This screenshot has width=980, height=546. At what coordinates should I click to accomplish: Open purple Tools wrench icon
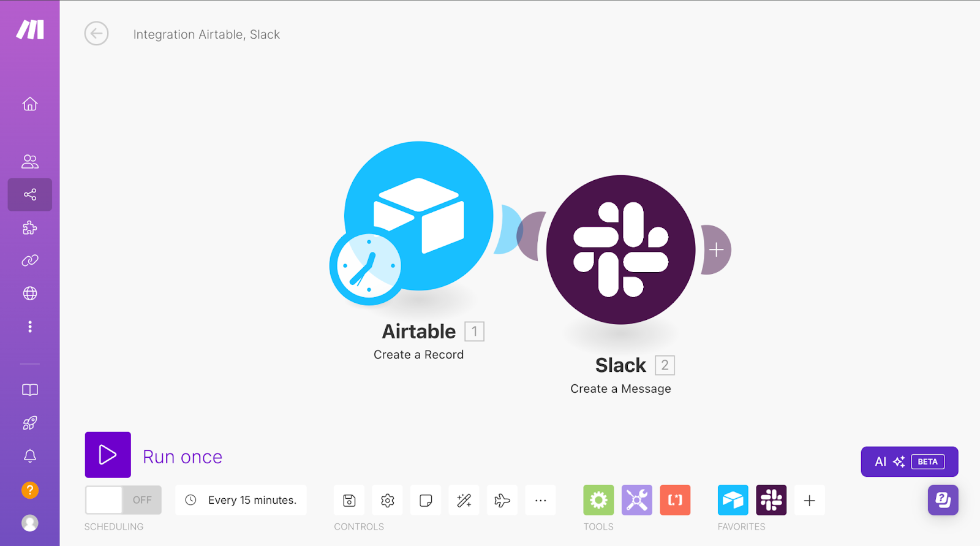(637, 500)
